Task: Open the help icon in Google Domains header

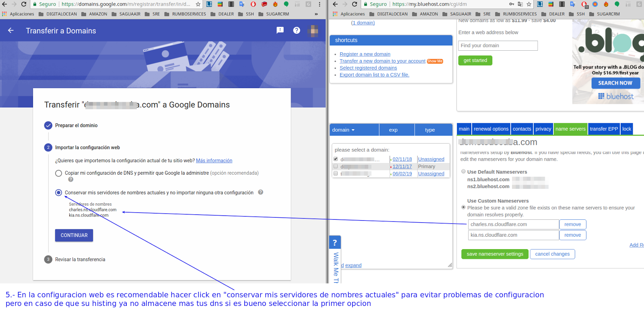Action: pos(297,30)
